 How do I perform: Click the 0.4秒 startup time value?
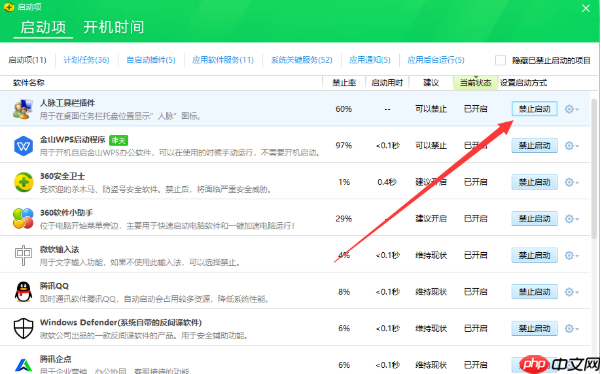pos(387,182)
